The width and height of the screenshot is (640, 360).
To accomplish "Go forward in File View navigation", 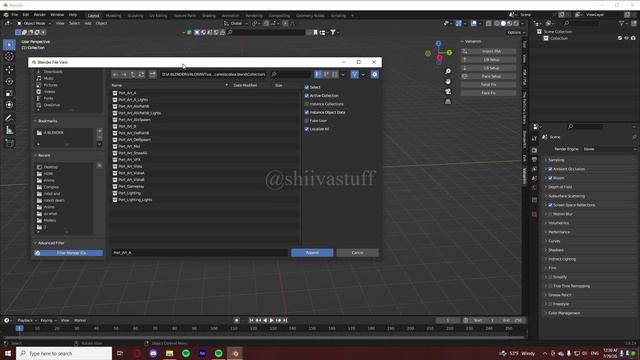I will [x=124, y=74].
